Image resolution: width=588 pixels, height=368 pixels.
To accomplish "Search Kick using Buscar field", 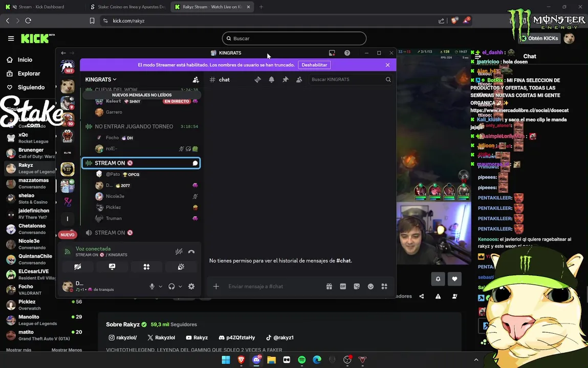I will (x=294, y=38).
